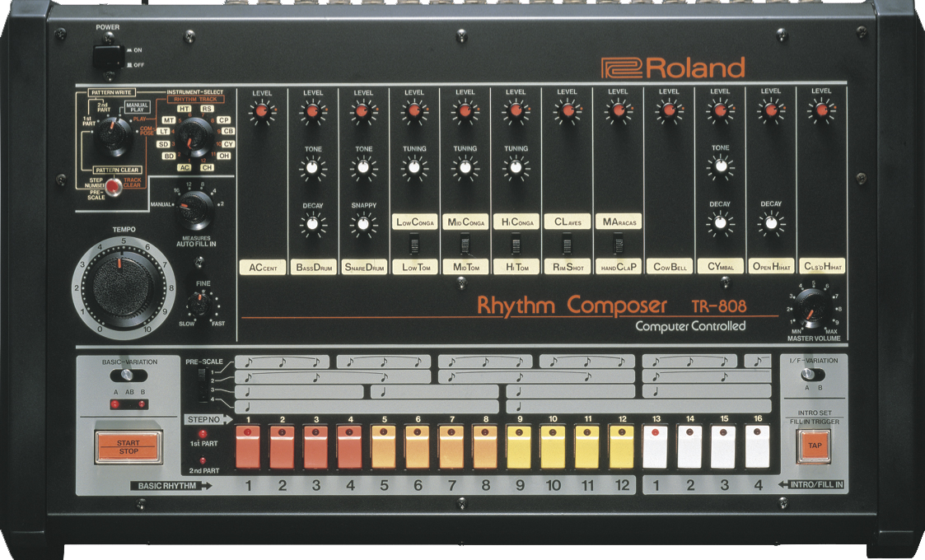The height and width of the screenshot is (560, 925).
Task: Hit red step button 1
Action: click(x=248, y=447)
